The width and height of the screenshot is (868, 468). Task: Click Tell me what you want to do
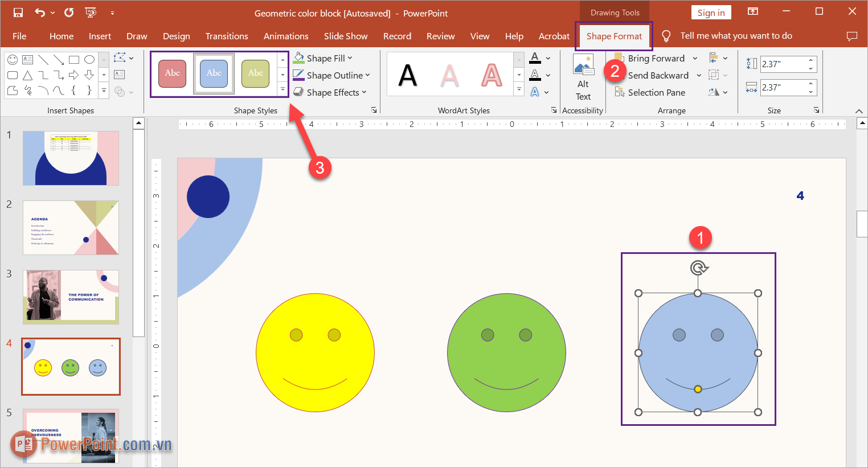(736, 36)
